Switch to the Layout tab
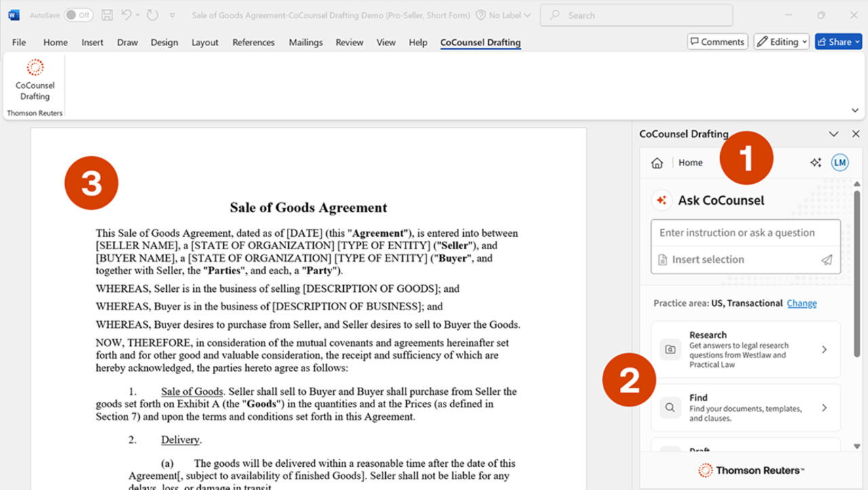Screen dimensions: 868x490 [x=205, y=42]
